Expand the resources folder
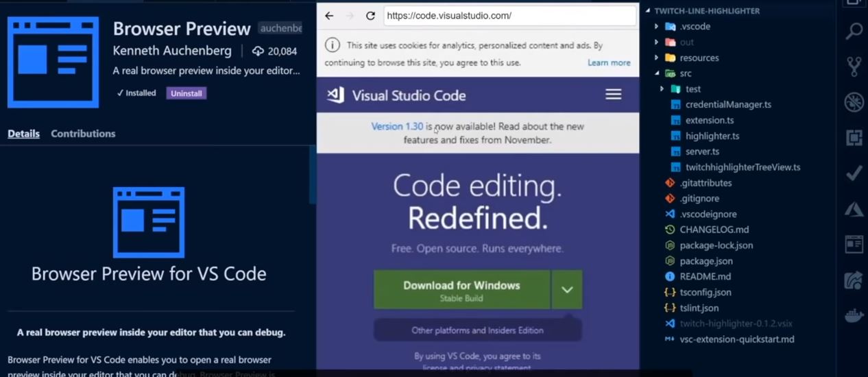The image size is (868, 377). coord(656,58)
